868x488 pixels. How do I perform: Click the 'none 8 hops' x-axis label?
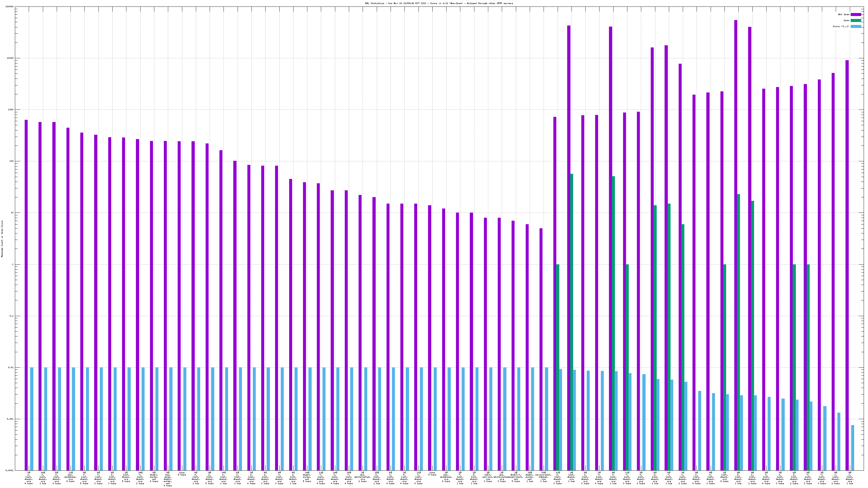coord(182,474)
